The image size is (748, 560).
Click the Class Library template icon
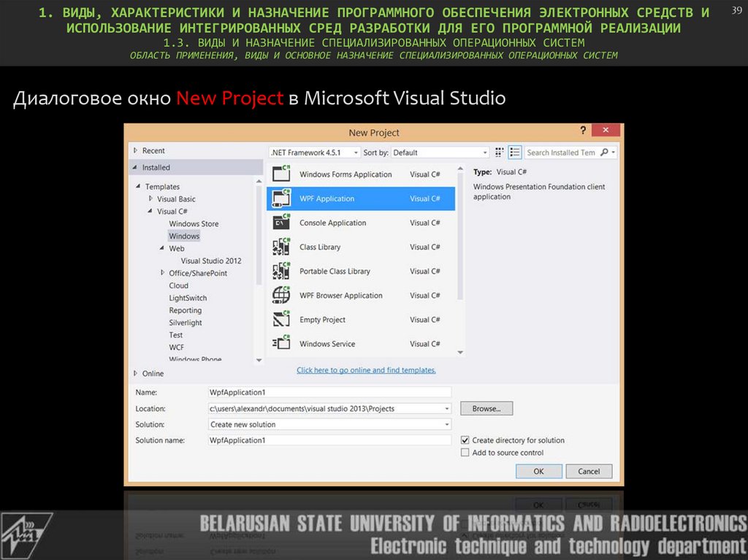281,247
